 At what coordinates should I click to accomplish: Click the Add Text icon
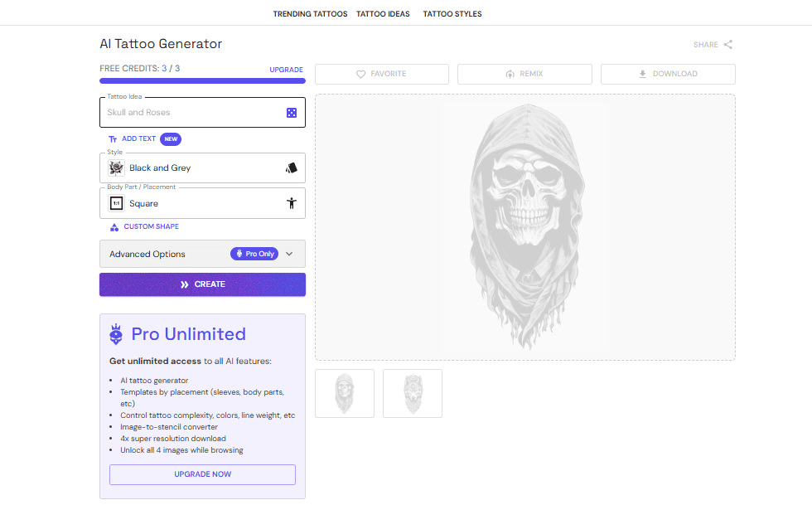point(114,139)
